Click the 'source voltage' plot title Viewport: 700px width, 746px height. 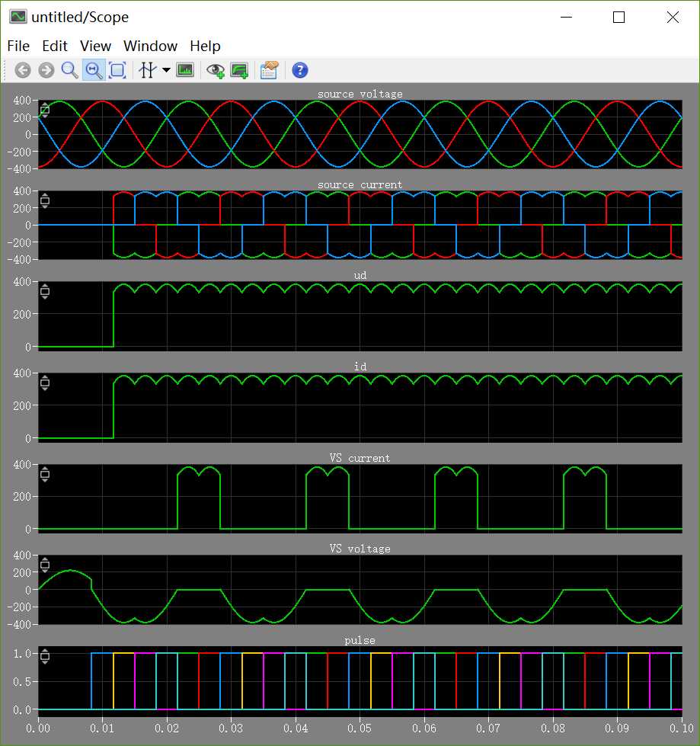pyautogui.click(x=360, y=94)
